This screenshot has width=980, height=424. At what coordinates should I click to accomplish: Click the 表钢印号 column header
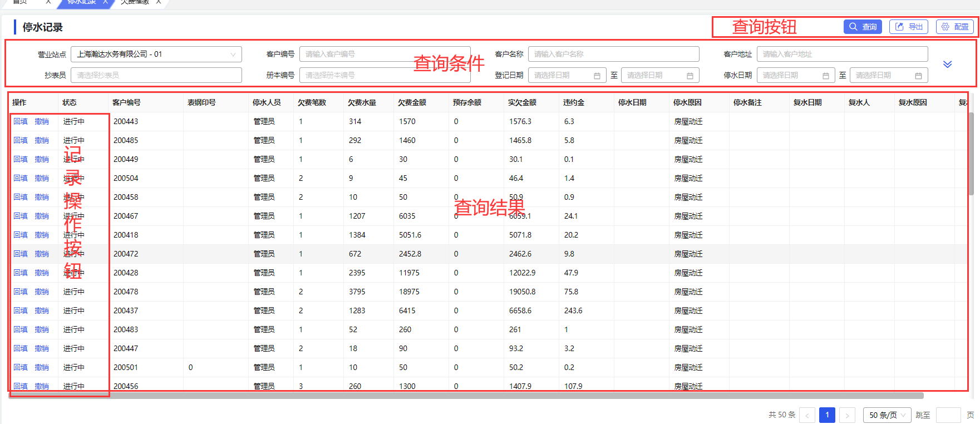[201, 102]
